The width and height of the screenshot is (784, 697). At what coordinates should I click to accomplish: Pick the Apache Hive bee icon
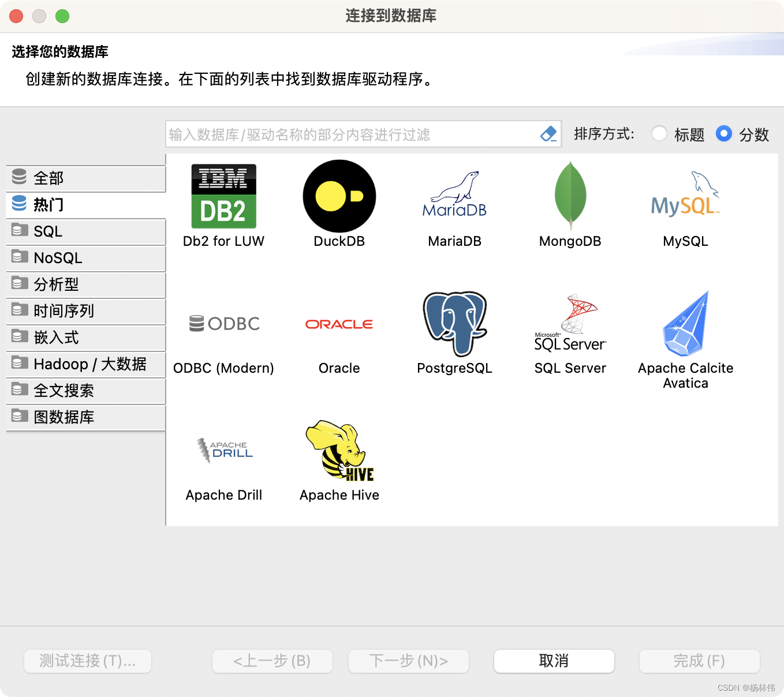pyautogui.click(x=340, y=451)
